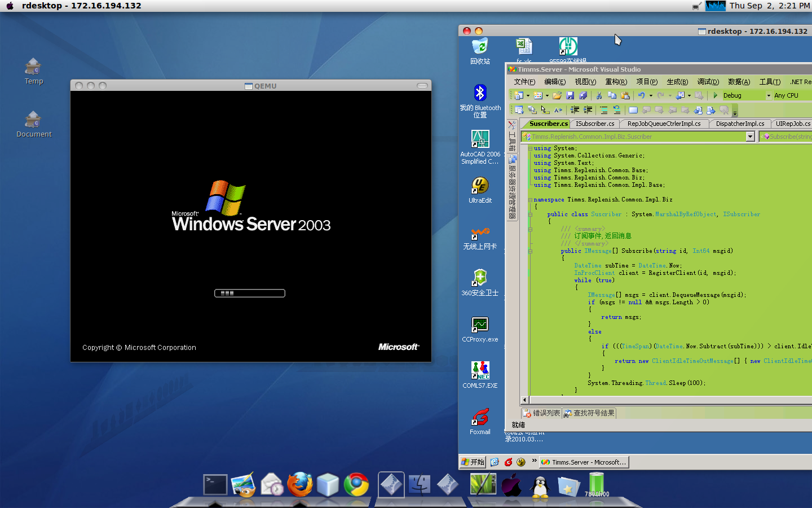The width and height of the screenshot is (812, 508).
Task: Click the Navigate Backward icon
Action: click(680, 95)
